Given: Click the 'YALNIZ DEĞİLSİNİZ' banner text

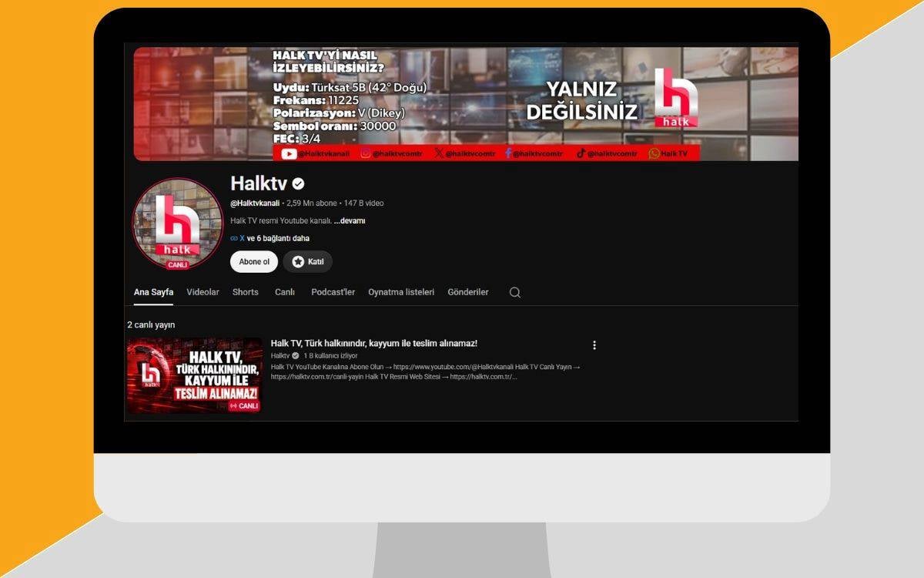Looking at the screenshot, I should (x=582, y=100).
